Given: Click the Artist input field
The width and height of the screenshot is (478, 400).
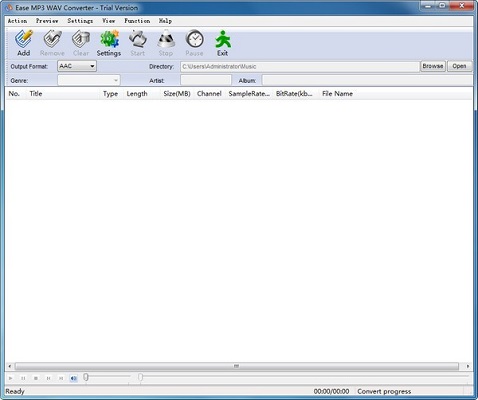Looking at the screenshot, I should 206,80.
